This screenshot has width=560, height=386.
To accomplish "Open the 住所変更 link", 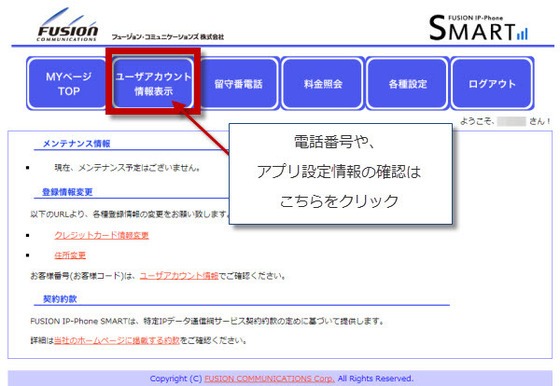I will point(70,255).
